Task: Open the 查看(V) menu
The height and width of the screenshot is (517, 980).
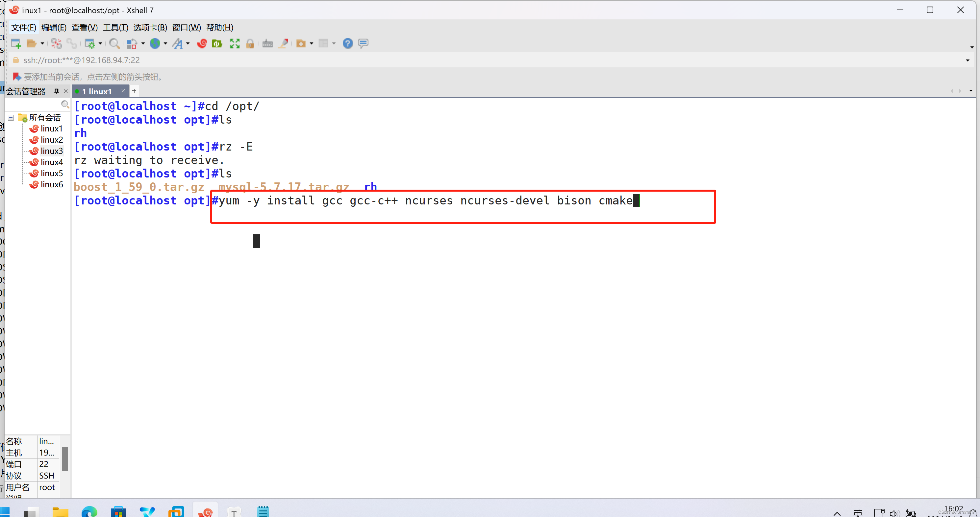Action: [85, 27]
